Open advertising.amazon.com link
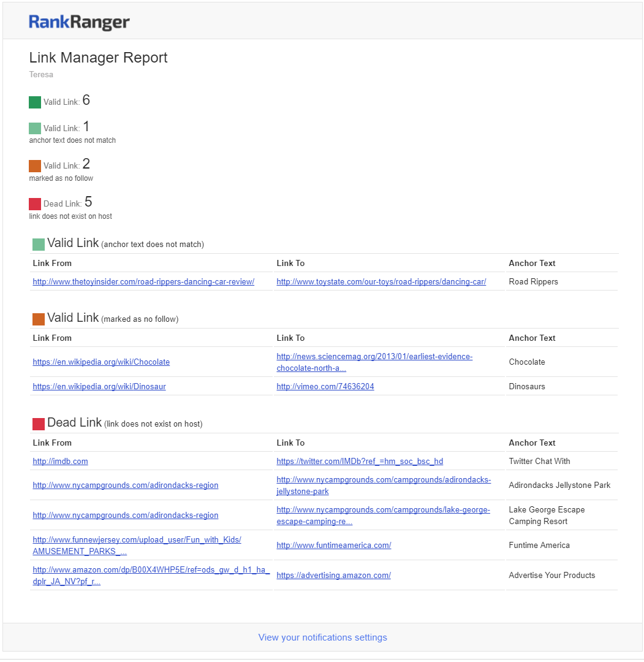644x662 pixels. (334, 575)
